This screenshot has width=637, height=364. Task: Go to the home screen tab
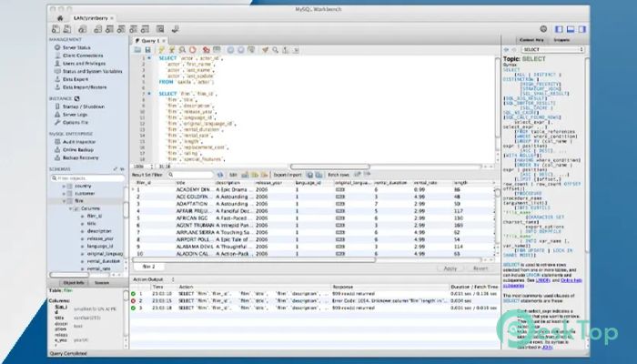coord(60,18)
